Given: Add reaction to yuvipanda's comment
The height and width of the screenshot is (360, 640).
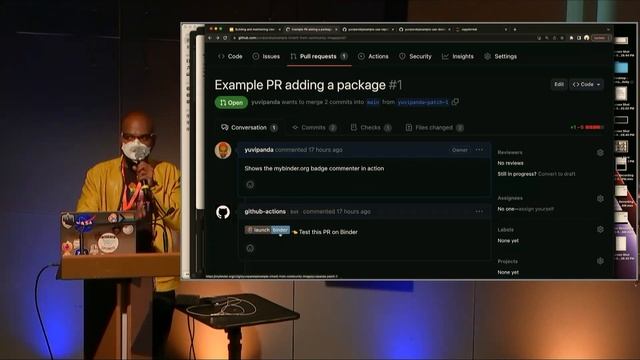Looking at the screenshot, I should (x=250, y=184).
